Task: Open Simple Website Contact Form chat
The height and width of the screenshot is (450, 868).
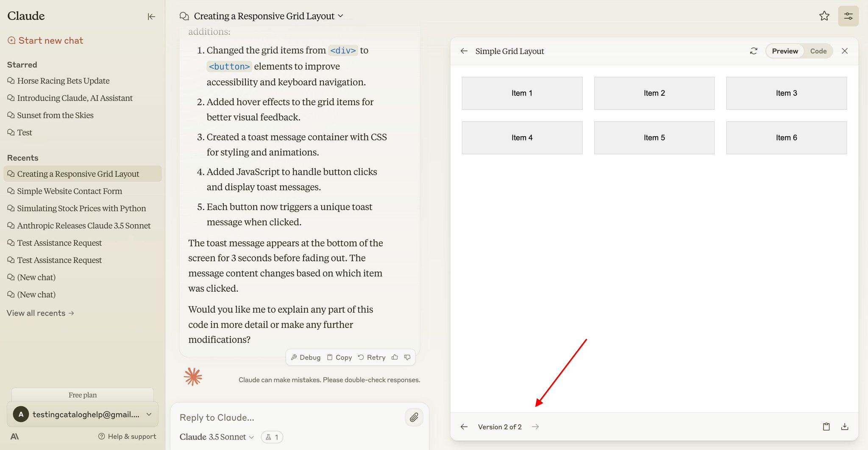Action: [x=65, y=191]
